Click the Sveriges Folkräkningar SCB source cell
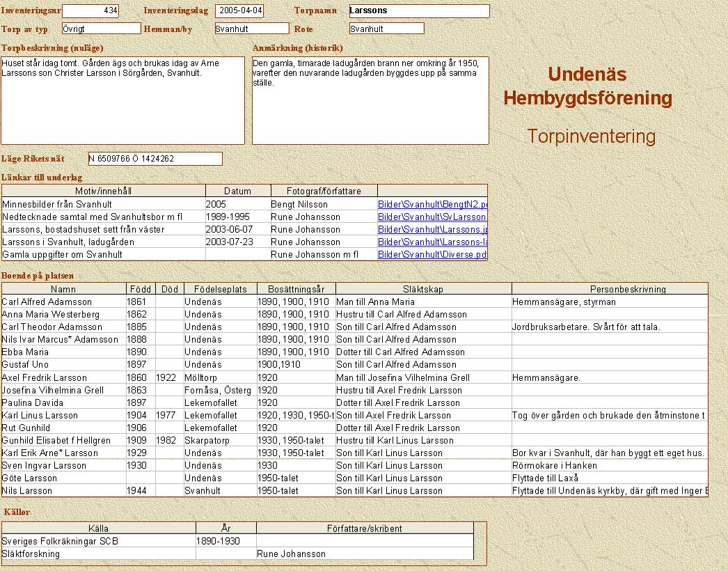 (98, 541)
